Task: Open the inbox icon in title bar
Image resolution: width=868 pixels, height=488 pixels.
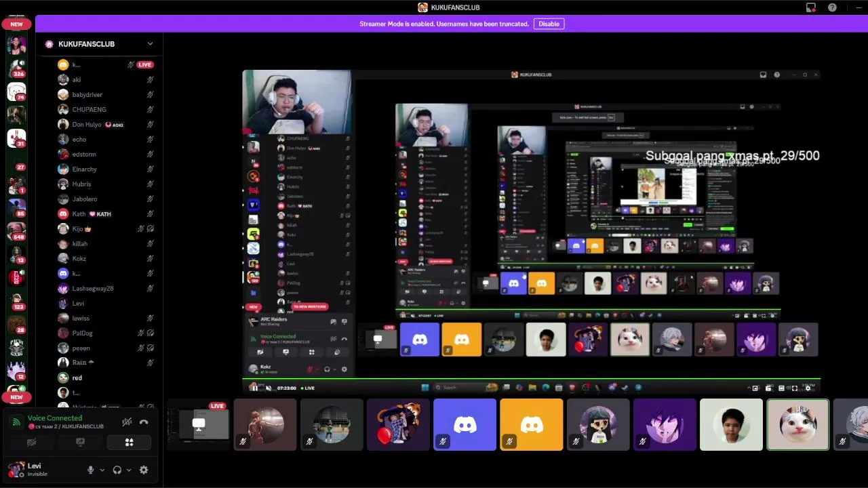Action: [x=811, y=7]
